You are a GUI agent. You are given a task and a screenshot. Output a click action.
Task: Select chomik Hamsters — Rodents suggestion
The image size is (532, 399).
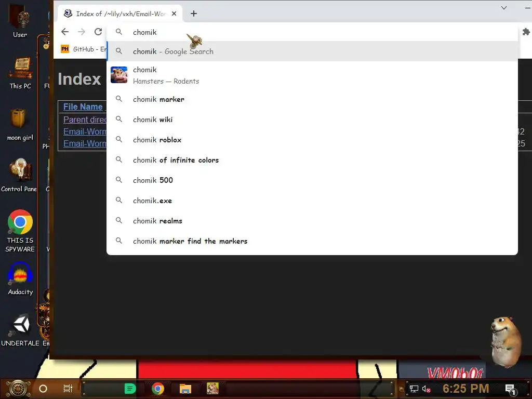pos(312,75)
